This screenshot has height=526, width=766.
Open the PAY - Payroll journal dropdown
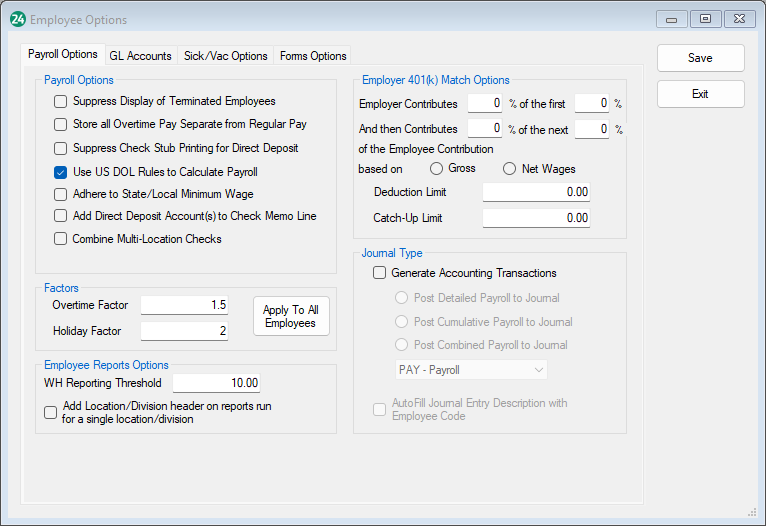471,370
